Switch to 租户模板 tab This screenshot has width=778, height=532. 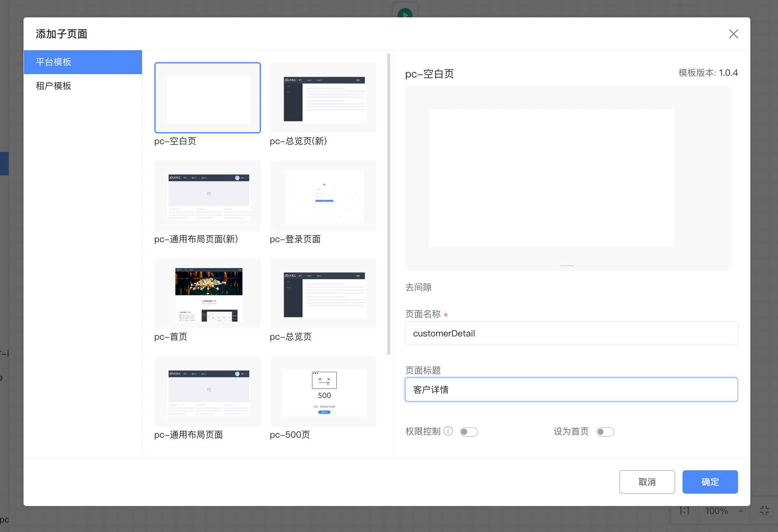[83, 86]
